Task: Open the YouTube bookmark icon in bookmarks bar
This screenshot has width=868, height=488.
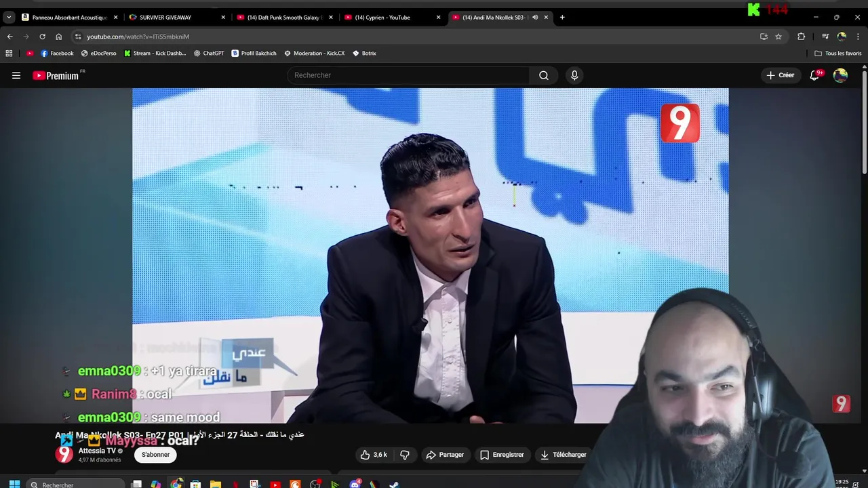Action: (30, 53)
